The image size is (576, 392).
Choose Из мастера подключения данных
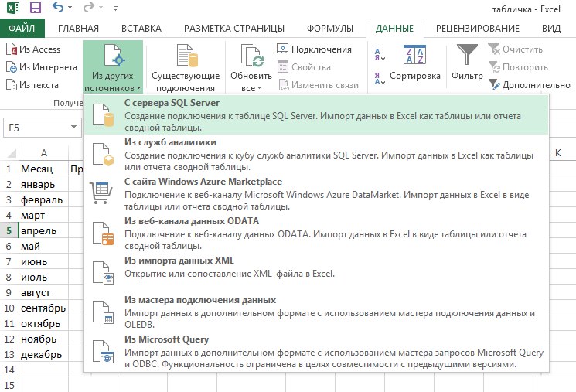[x=316, y=312]
